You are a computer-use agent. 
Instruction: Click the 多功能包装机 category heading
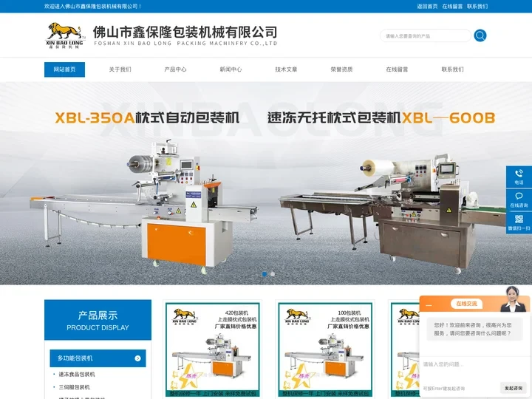[98, 358]
